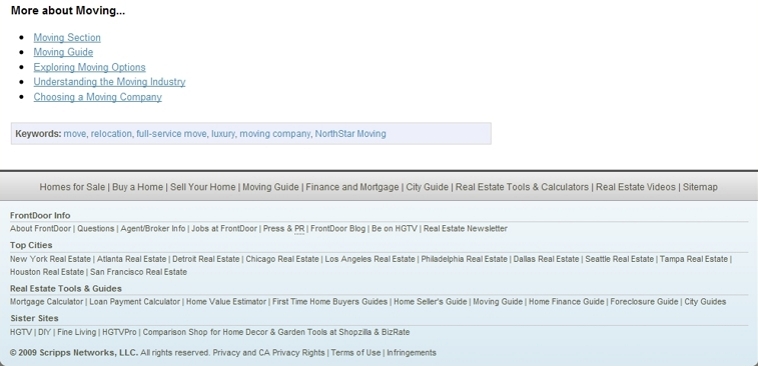The image size is (758, 366).
Task: Open Questions footer link
Action: click(96, 229)
